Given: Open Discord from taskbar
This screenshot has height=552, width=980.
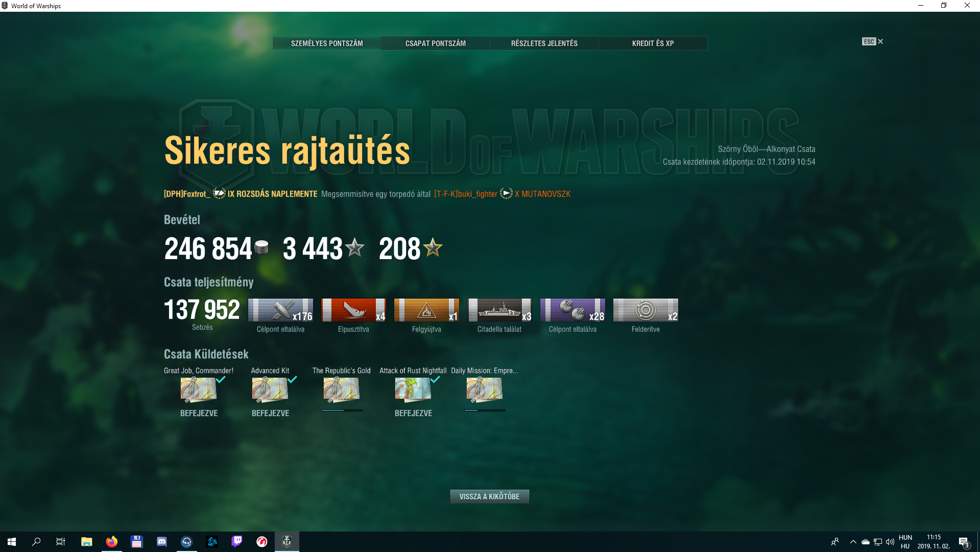Looking at the screenshot, I should [x=161, y=542].
